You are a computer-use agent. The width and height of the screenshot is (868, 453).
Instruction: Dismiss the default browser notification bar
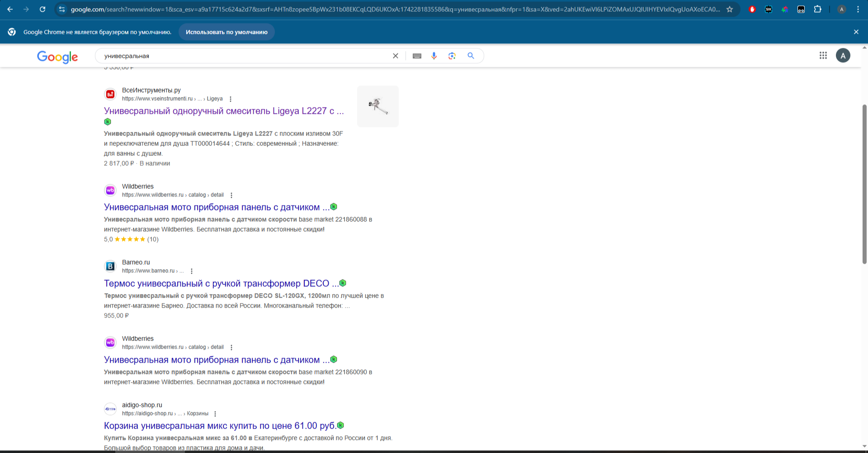coord(856,32)
